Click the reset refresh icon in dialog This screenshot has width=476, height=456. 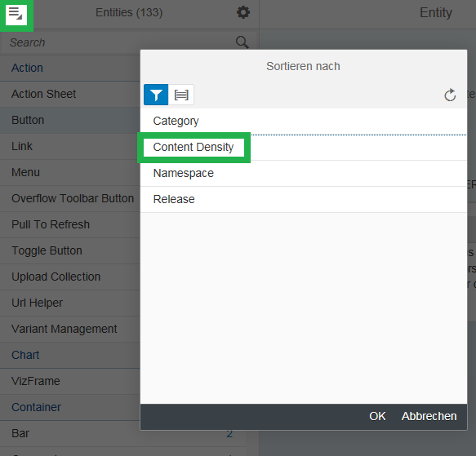click(x=450, y=95)
